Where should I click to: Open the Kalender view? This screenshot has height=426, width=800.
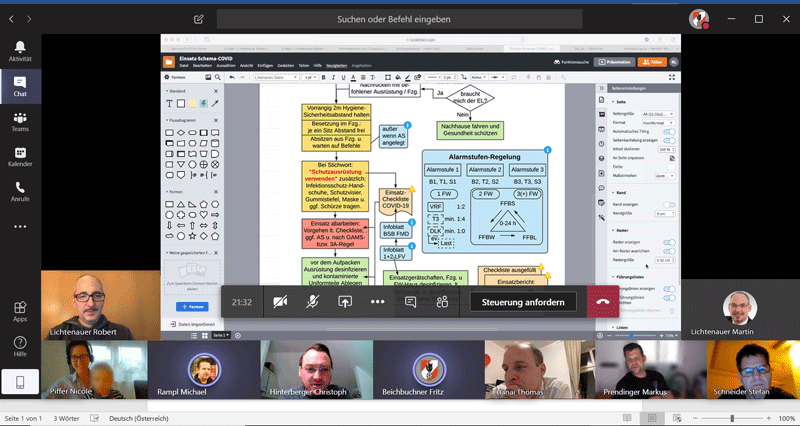coord(20,157)
